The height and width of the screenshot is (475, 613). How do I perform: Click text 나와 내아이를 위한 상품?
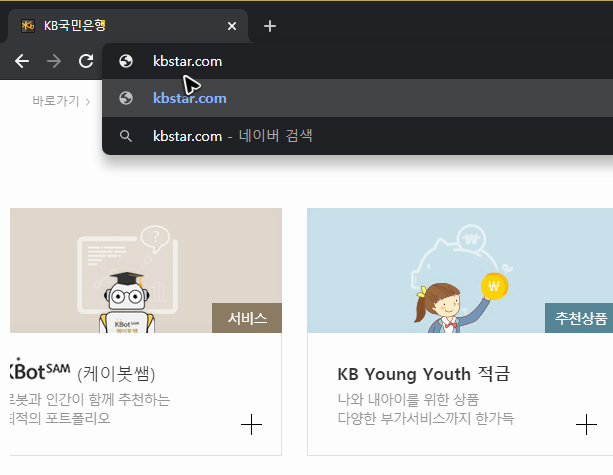(x=408, y=400)
